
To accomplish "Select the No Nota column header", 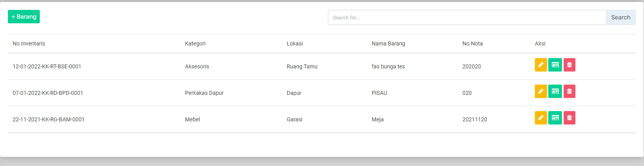I will point(473,43).
